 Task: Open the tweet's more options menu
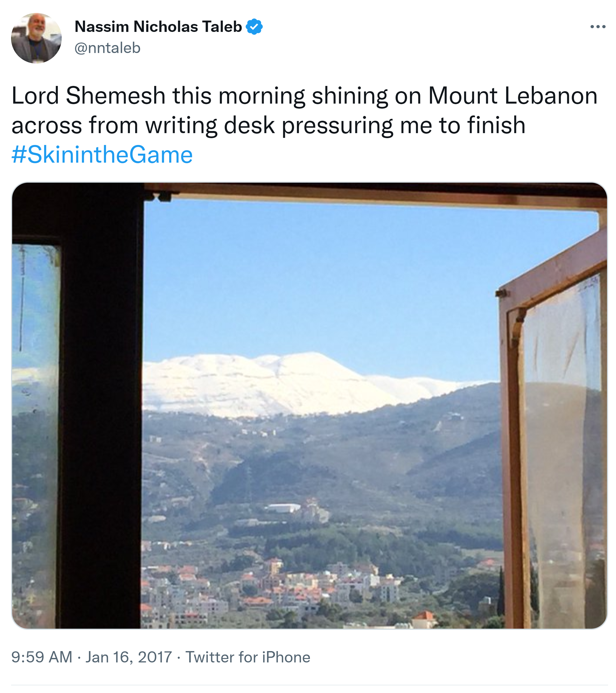[x=598, y=26]
